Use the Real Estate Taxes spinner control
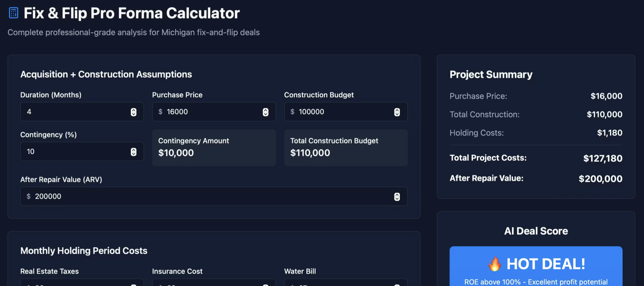644x286 pixels. point(133,285)
